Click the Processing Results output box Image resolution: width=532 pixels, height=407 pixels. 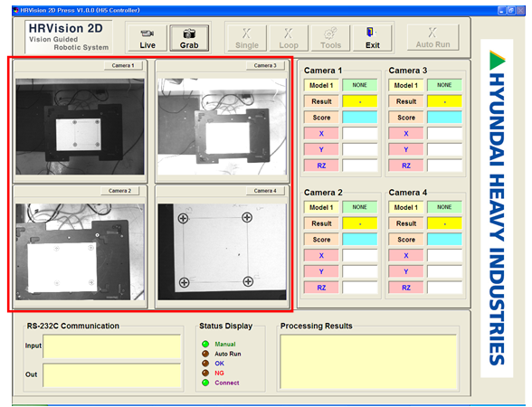click(x=368, y=362)
